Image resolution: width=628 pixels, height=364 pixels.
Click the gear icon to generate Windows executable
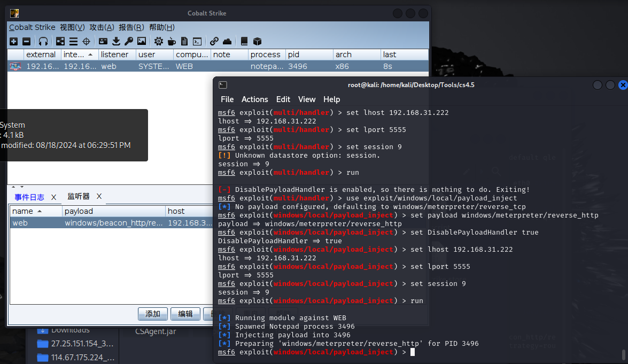coord(159,41)
